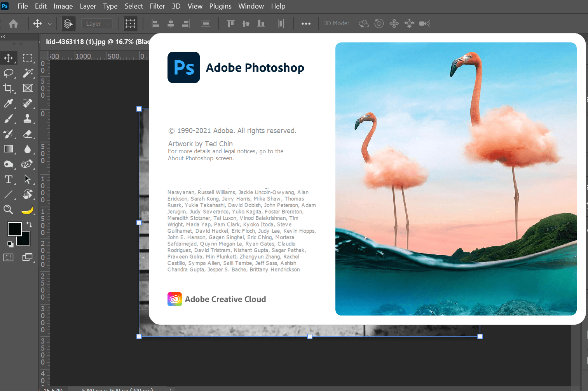The width and height of the screenshot is (588, 391).
Task: Select the Lasso tool
Action: click(x=9, y=73)
